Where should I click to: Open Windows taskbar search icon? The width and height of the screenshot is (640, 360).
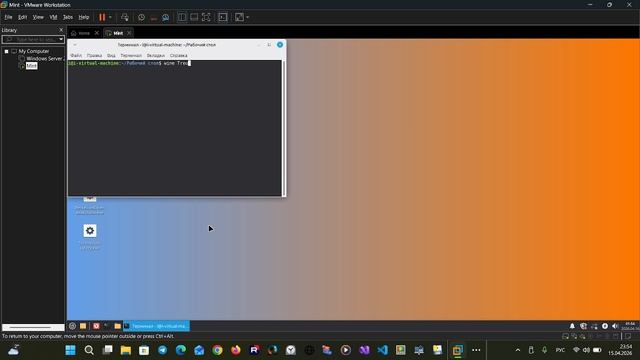89,350
